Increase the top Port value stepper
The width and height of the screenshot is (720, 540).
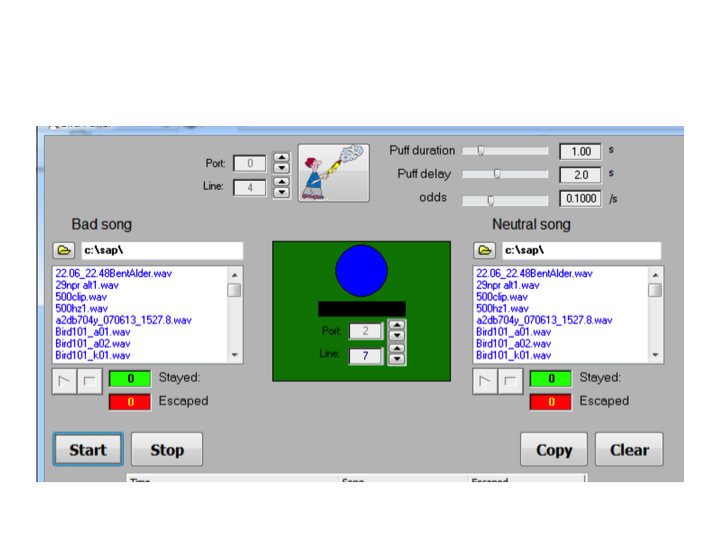pos(281,157)
